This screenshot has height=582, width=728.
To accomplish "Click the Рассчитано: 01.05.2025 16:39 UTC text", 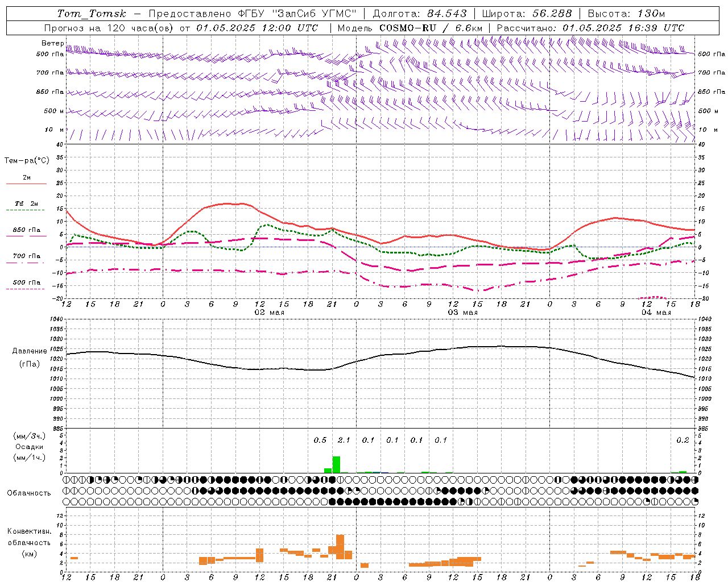I will click(x=590, y=28).
